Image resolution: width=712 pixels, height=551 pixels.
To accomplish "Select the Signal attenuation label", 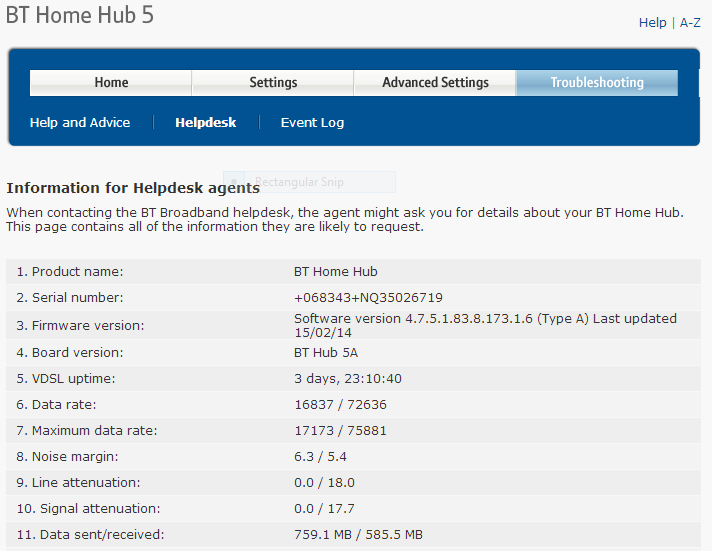I will 89,508.
